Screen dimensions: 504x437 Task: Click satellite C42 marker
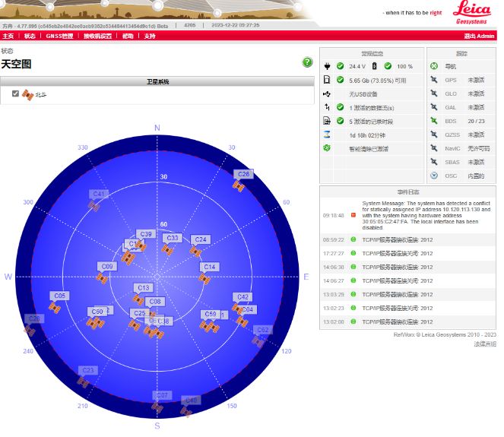[237, 309]
